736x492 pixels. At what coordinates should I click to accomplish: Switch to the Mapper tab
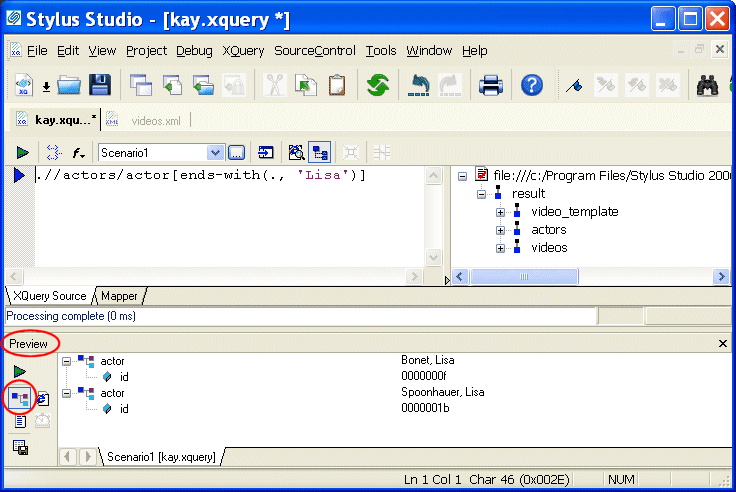pos(119,296)
